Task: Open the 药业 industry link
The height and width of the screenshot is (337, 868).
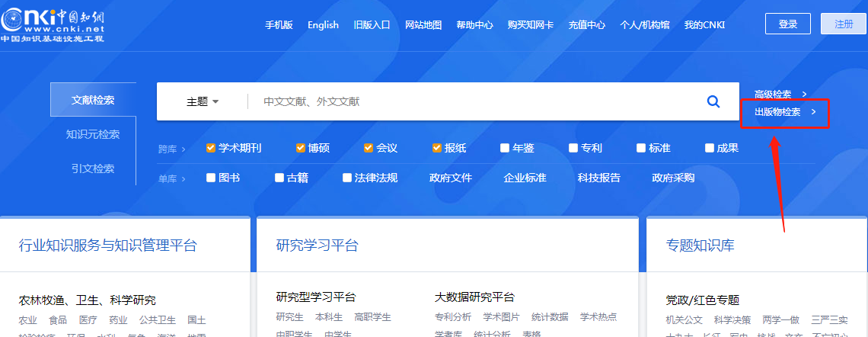Action: click(x=118, y=319)
